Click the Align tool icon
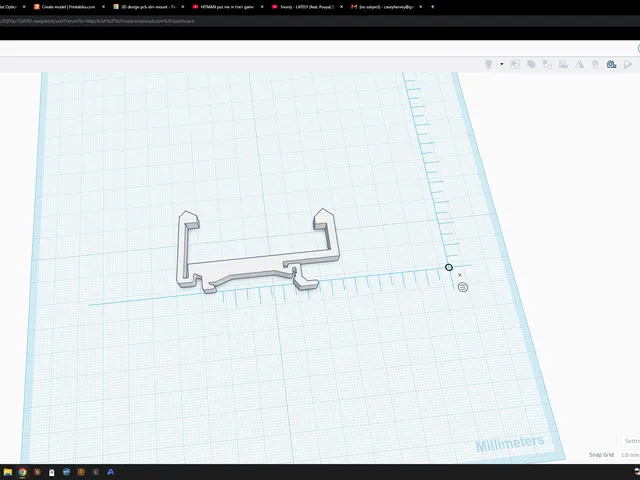 pos(563,64)
